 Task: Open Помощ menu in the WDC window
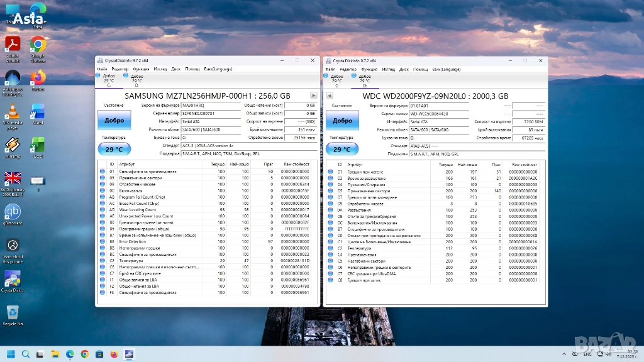[420, 69]
